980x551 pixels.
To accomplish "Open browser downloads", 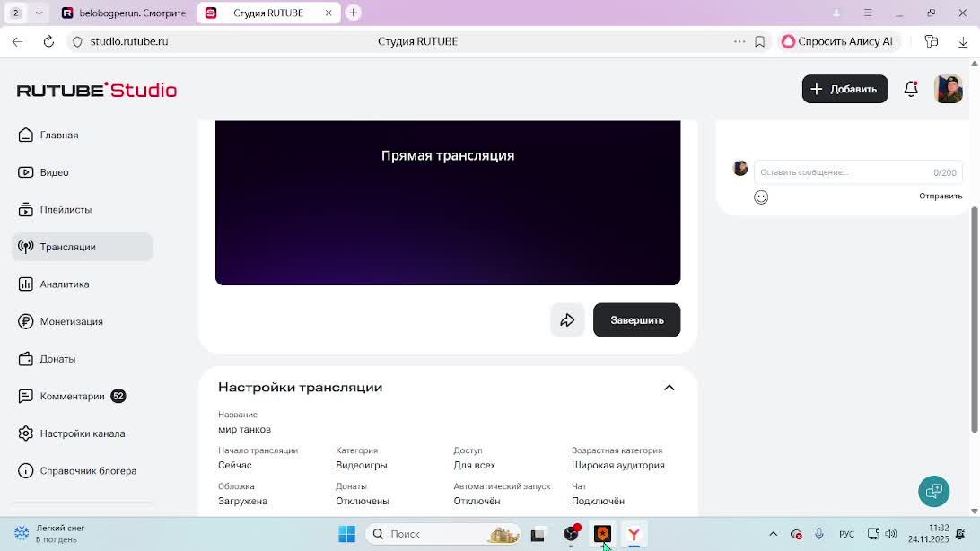I will point(962,42).
